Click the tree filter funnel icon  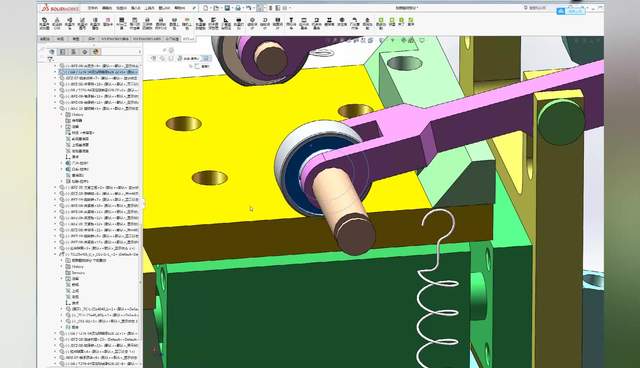point(50,59)
